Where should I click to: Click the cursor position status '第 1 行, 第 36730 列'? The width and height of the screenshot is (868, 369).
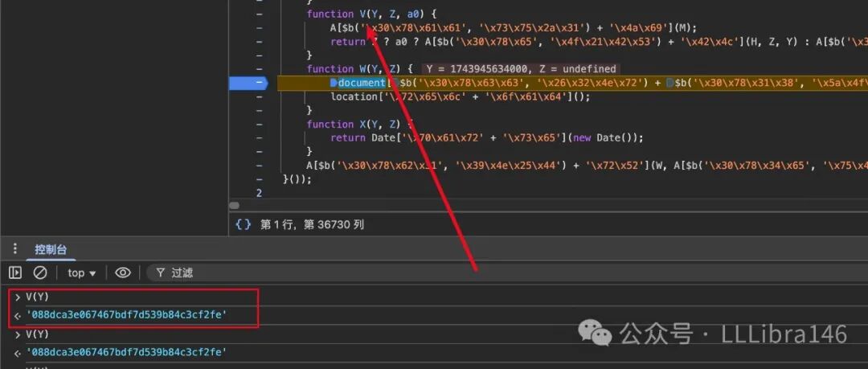tap(312, 224)
